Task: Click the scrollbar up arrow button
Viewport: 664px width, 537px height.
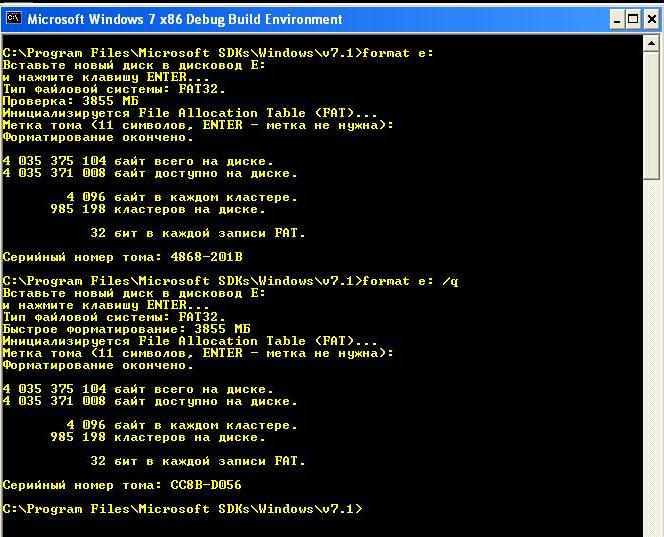Action: tap(651, 43)
